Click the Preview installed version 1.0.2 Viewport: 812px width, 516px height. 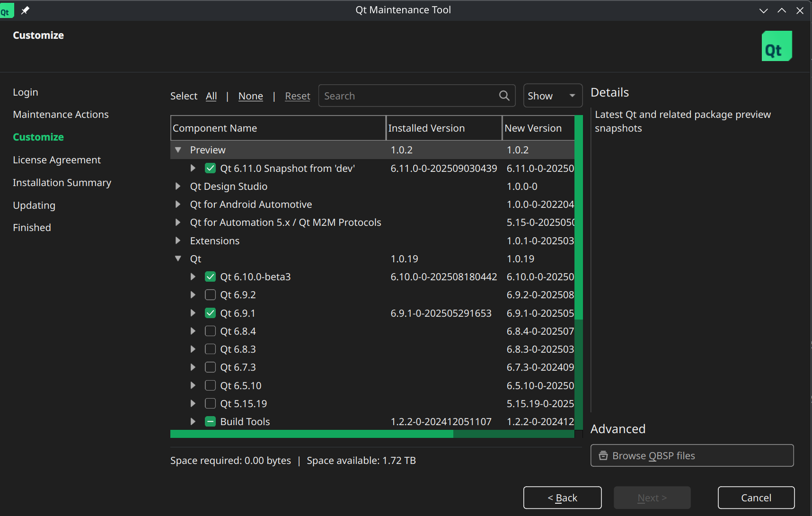tap(402, 150)
